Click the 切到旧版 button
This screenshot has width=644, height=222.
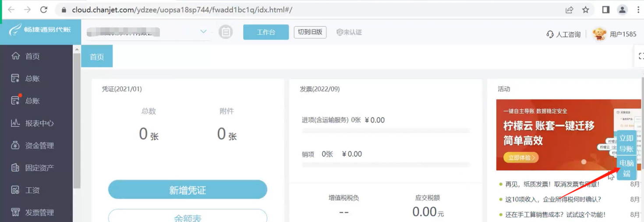pyautogui.click(x=310, y=32)
